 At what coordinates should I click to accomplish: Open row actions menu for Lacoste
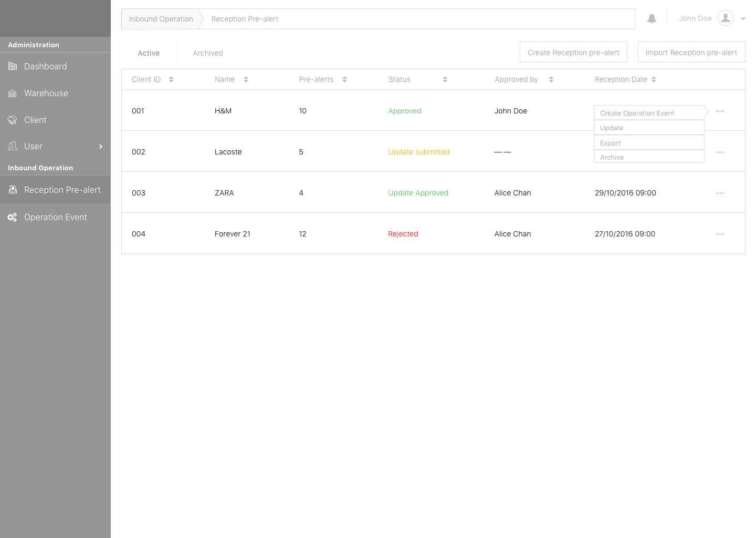tap(720, 152)
